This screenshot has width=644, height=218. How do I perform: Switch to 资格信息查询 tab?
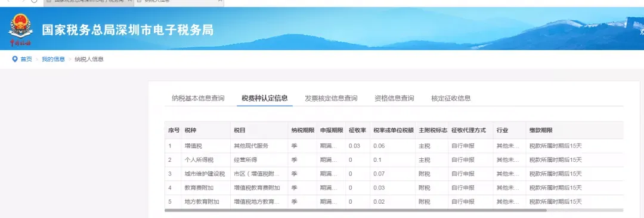click(394, 99)
